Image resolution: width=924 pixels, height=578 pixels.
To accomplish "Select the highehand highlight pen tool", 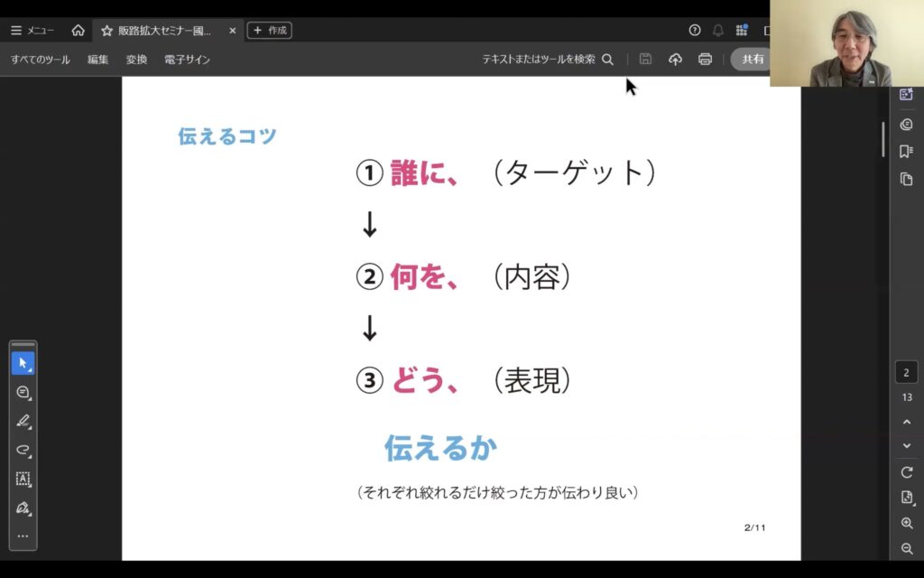I will coord(23,422).
